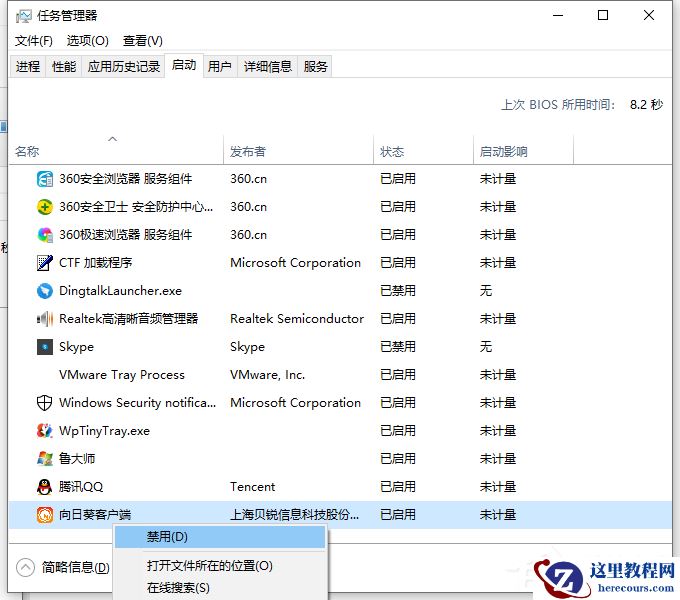This screenshot has height=600, width=680.
Task: Click the Realtek Semiconductor publisher cell
Action: pyautogui.click(x=297, y=319)
